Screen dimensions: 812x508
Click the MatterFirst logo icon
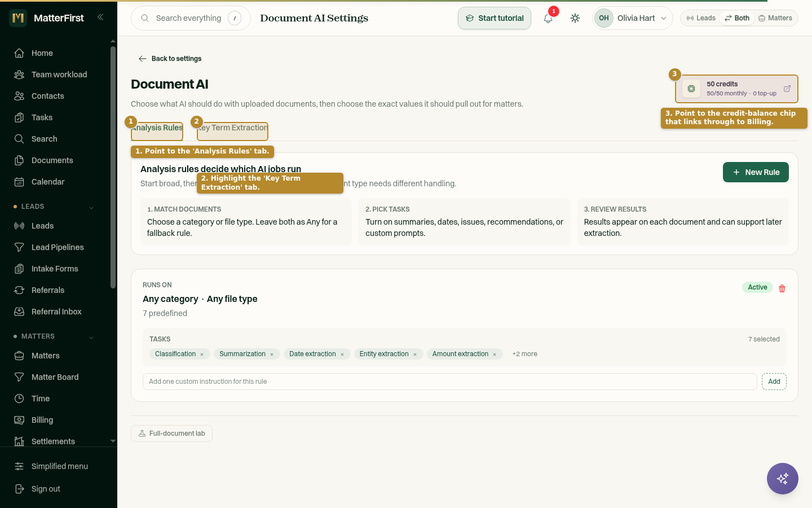(x=18, y=18)
